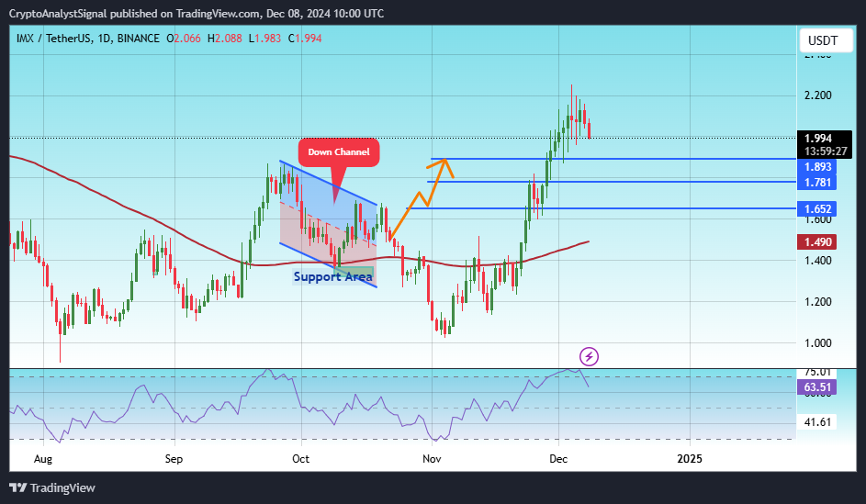The width and height of the screenshot is (866, 504).
Task: Click the Oct label on time axis
Action: coord(300,459)
